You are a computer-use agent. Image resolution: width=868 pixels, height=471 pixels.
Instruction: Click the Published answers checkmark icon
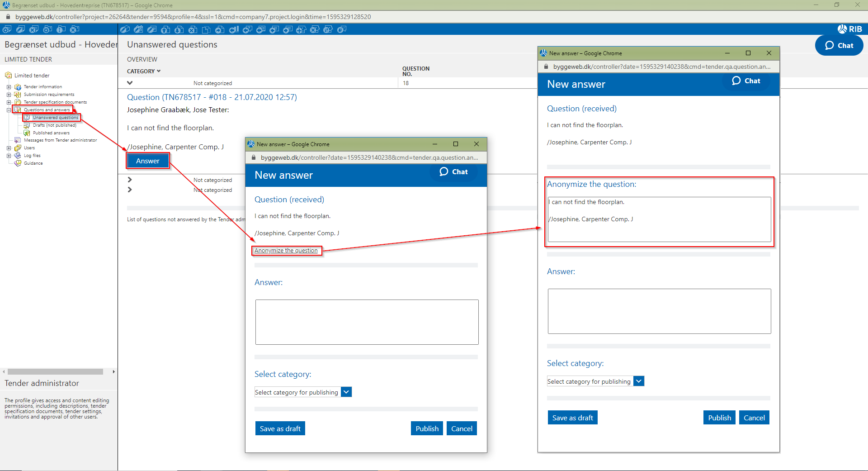[27, 133]
